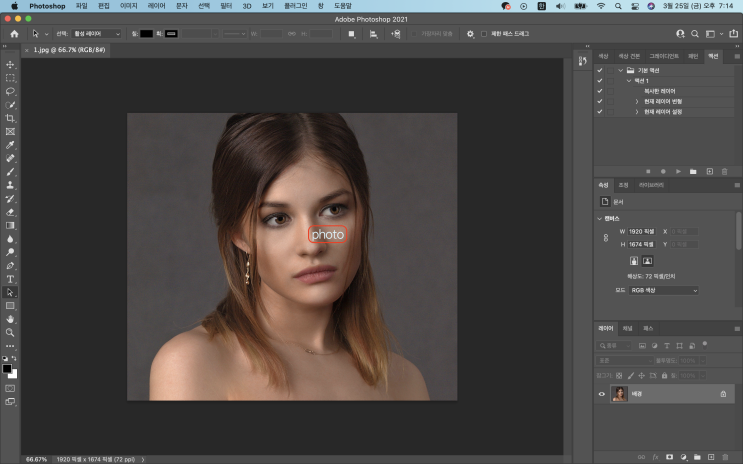Expand the 현재 레이어 변형 step
Viewport: 743px width, 464px height.
[637, 101]
